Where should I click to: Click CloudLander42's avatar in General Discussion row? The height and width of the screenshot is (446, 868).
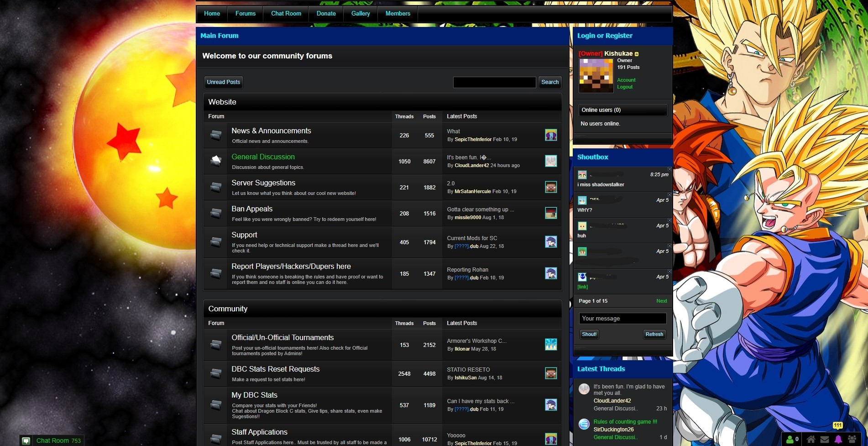tap(551, 161)
